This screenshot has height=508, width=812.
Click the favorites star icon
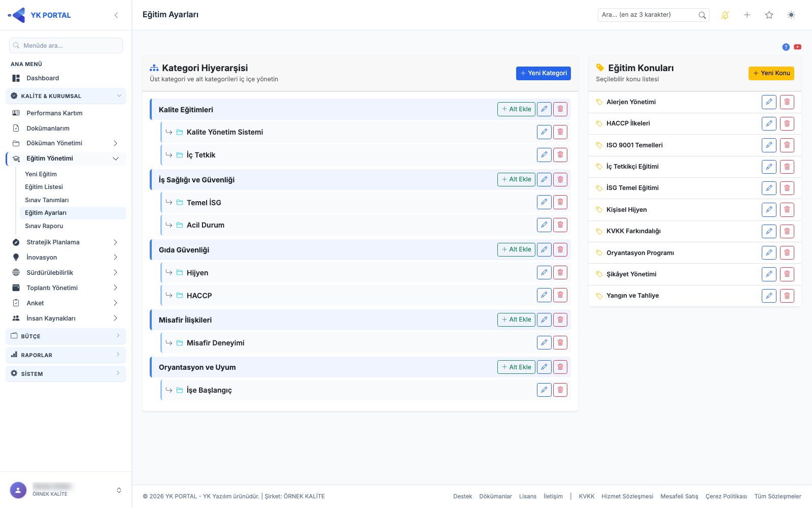click(769, 15)
